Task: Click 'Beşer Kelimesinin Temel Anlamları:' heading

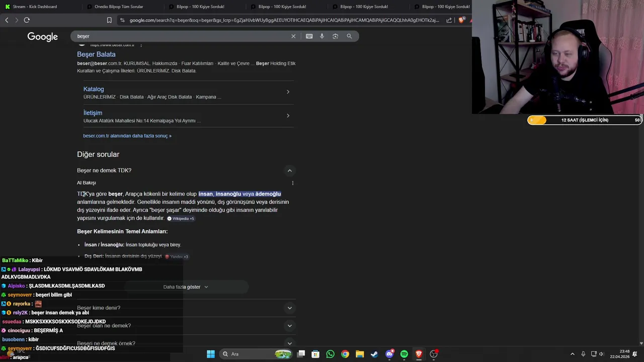Action: (x=122, y=231)
